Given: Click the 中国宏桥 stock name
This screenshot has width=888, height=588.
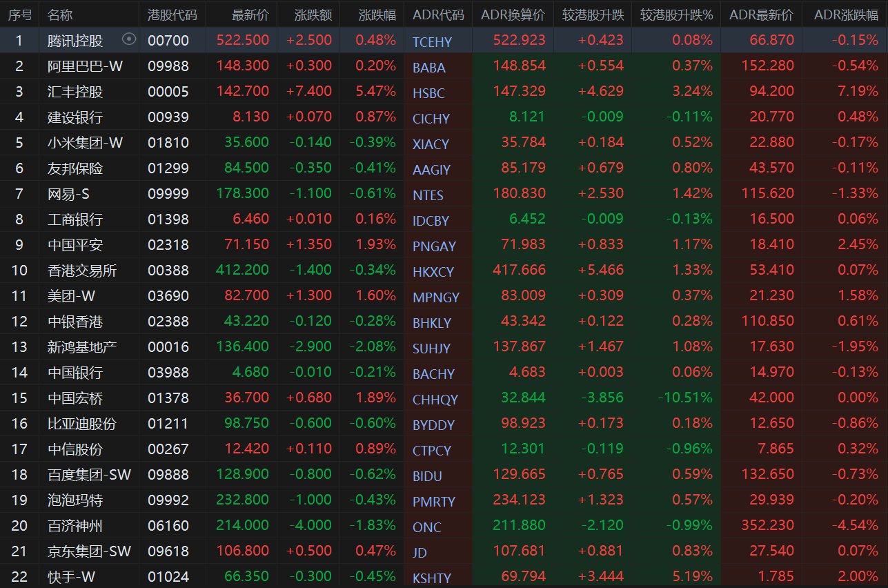Looking at the screenshot, I should click(75, 398).
